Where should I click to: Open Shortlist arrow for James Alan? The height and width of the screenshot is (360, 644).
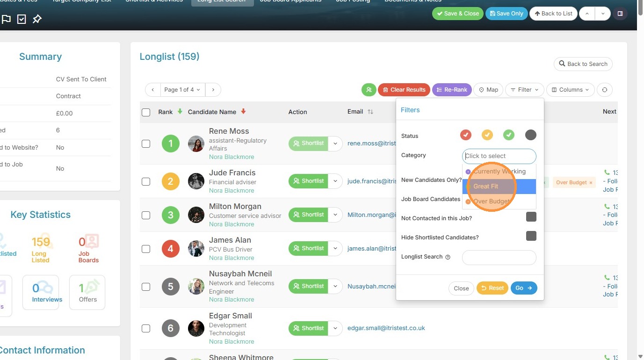335,249
